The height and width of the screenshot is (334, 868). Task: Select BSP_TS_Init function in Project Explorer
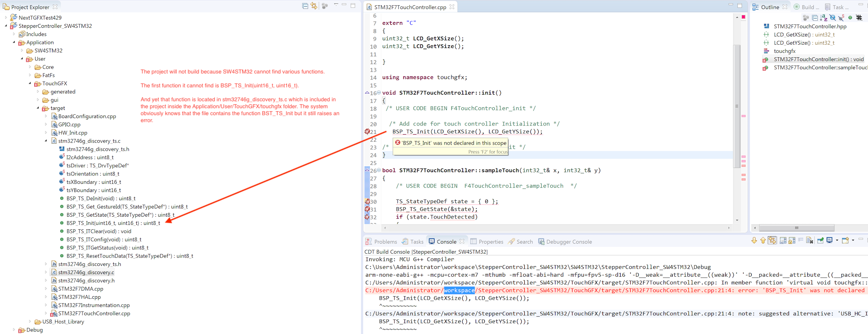(113, 223)
